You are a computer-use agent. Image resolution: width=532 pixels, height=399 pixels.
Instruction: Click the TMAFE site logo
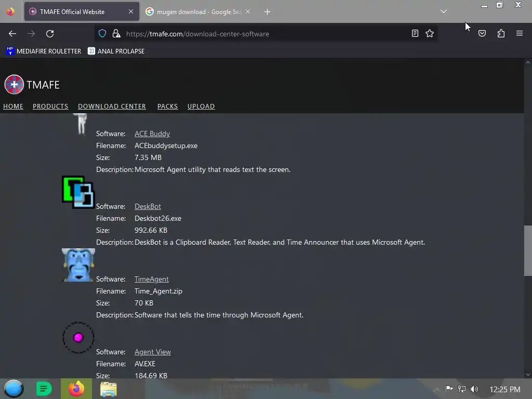[x=32, y=85]
